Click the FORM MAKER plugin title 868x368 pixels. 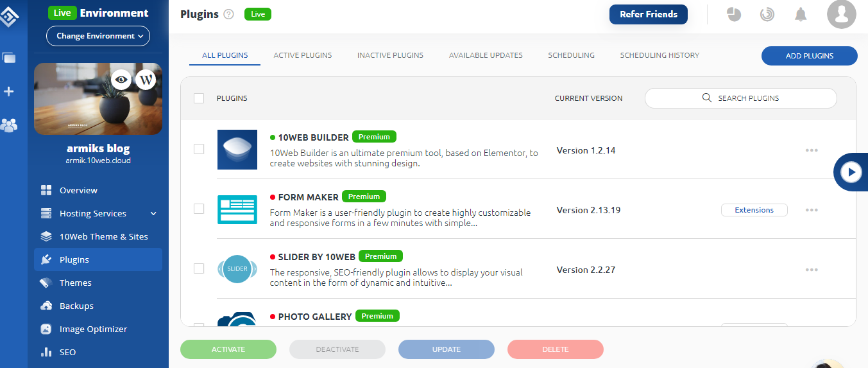(308, 197)
